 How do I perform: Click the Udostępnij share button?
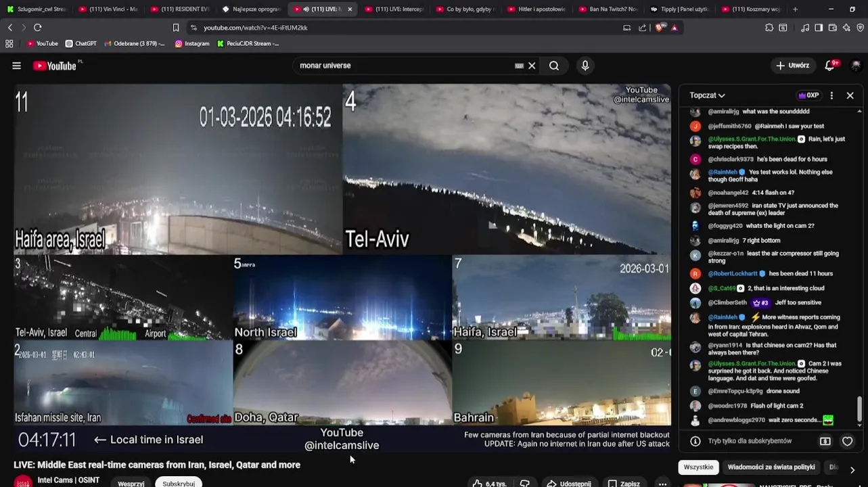point(569,484)
